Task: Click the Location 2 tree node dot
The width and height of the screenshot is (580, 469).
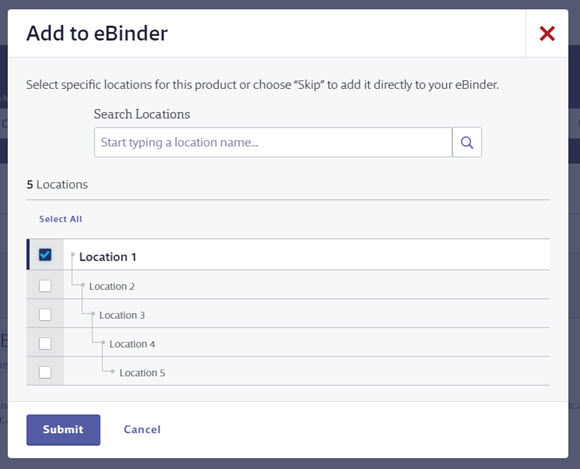Action: (83, 284)
